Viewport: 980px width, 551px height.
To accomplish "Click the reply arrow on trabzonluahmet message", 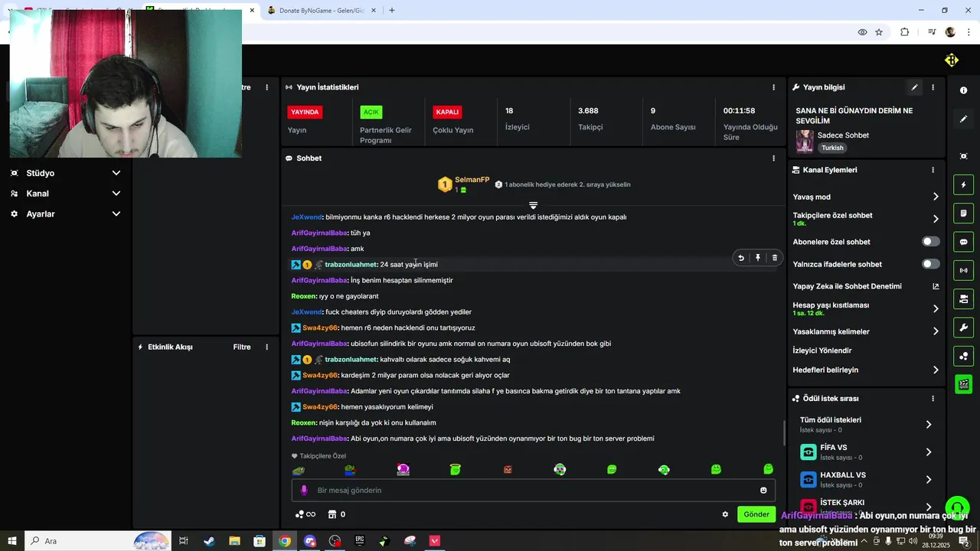I will 740,258.
